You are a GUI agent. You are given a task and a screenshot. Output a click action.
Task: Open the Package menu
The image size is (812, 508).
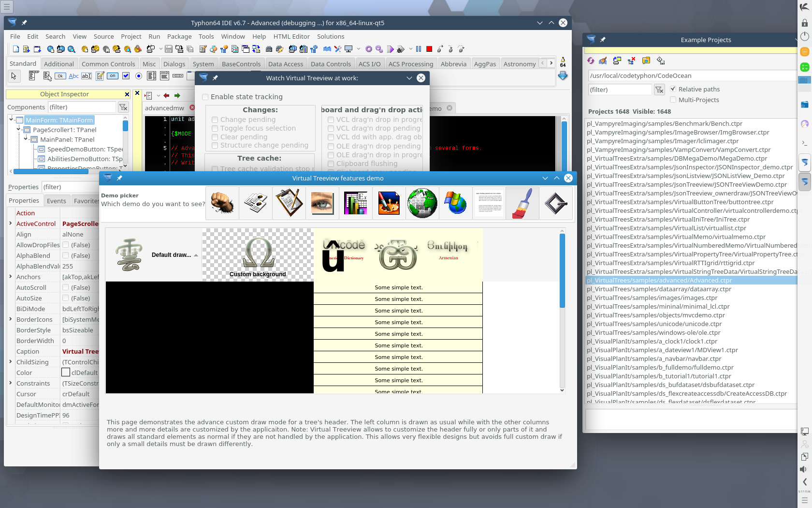[179, 36]
